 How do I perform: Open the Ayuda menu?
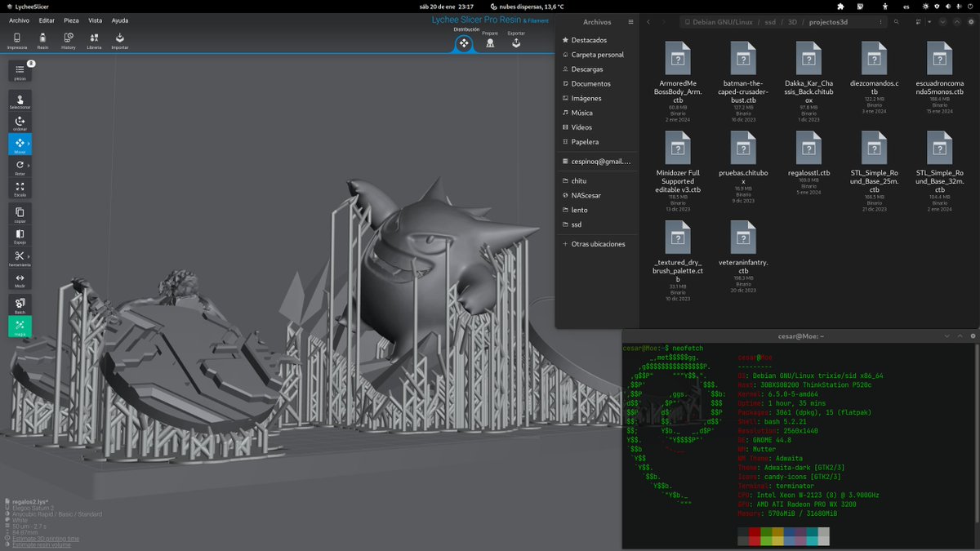tap(120, 20)
